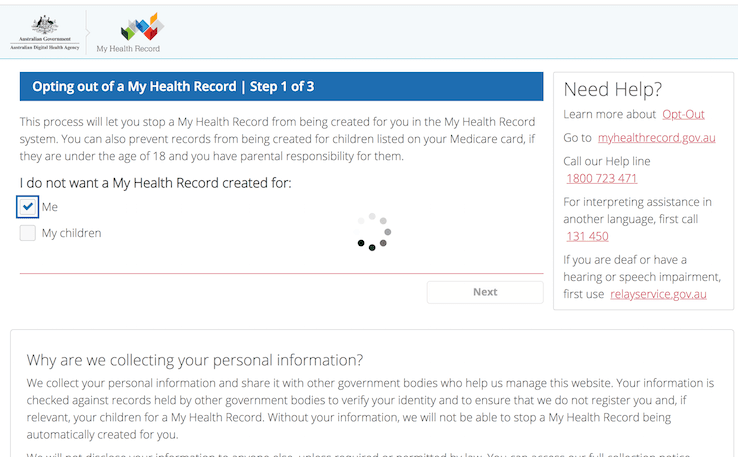Click the 1800 723 471 help line number
The height and width of the screenshot is (457, 738).
tap(601, 178)
